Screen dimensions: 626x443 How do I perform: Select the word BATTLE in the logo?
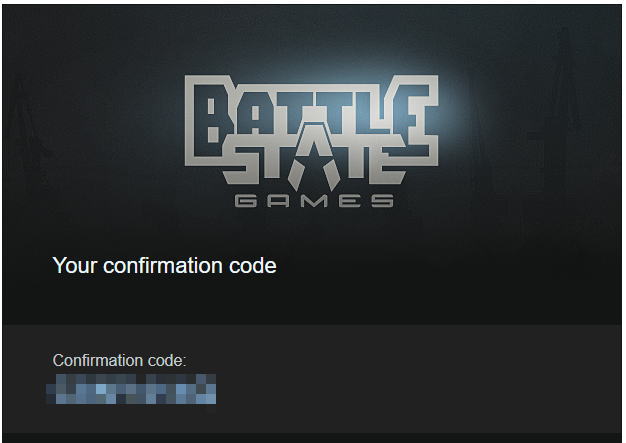click(311, 116)
